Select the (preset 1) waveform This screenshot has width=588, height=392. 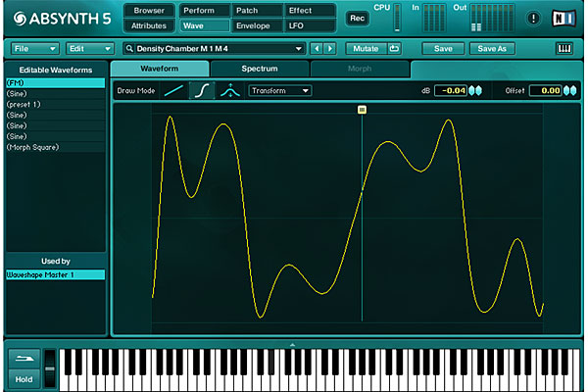point(56,104)
